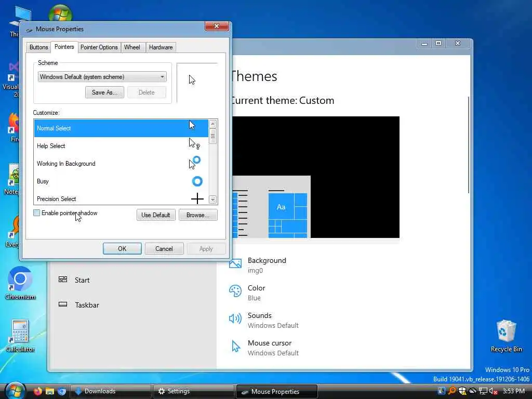Select the Pointers tab

64,47
